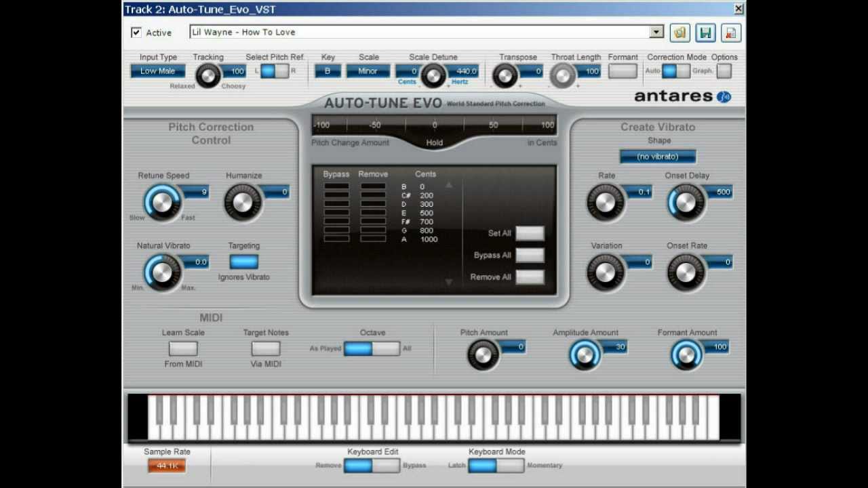Image resolution: width=868 pixels, height=488 pixels.
Task: Click the Antares logo badge icon
Action: click(x=724, y=97)
